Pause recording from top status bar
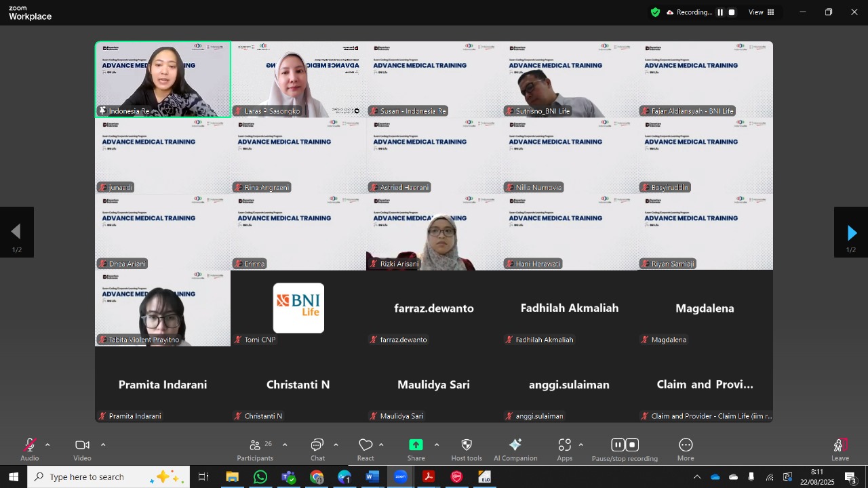Image resolution: width=868 pixels, height=488 pixels. pyautogui.click(x=720, y=12)
